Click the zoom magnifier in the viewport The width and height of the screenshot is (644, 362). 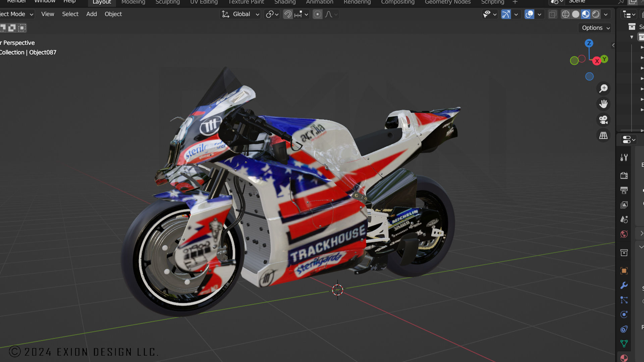(x=603, y=88)
